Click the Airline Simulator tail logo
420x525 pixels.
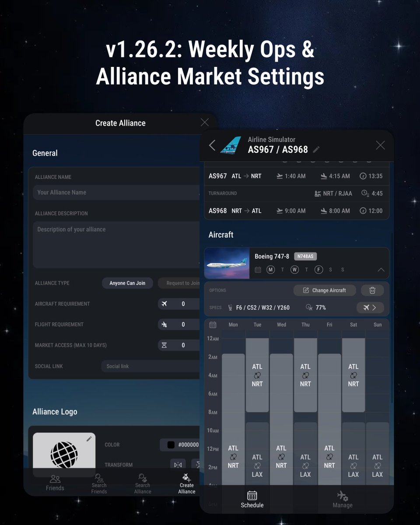tap(231, 145)
